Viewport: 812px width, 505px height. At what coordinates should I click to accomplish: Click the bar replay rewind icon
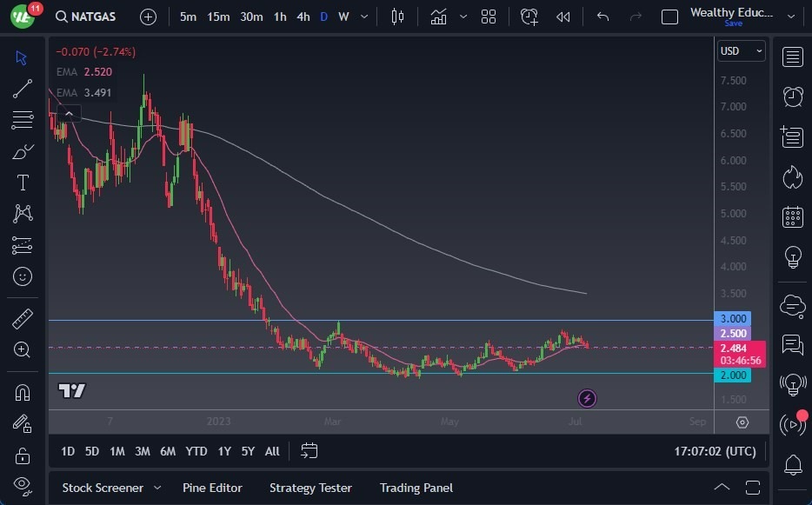click(563, 17)
